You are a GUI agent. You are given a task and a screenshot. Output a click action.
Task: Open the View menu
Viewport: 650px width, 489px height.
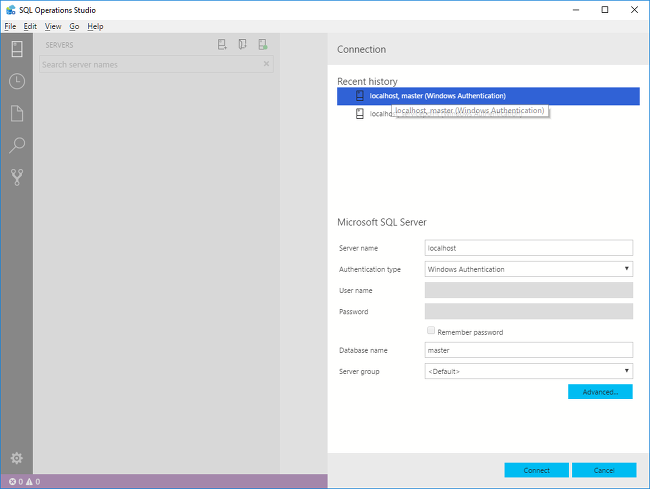(x=53, y=27)
